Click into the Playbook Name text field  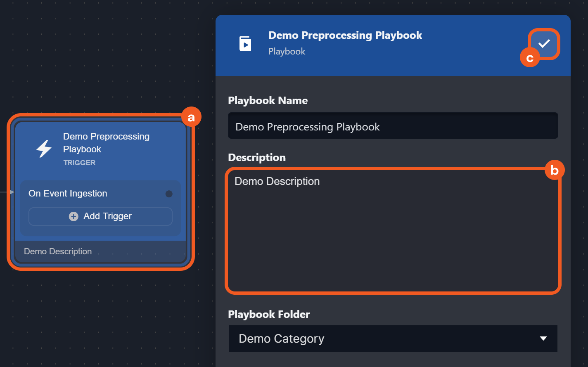[x=393, y=127]
